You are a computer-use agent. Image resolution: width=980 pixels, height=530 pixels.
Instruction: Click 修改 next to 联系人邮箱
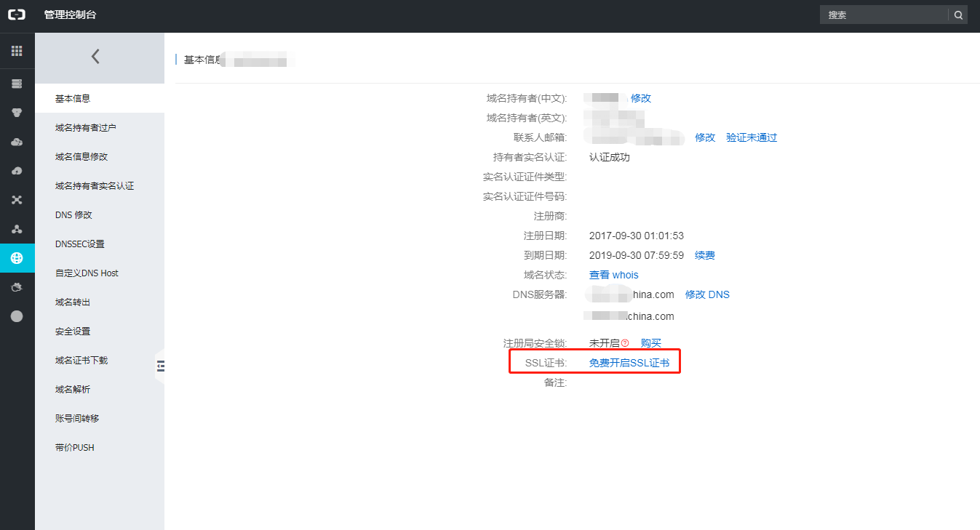[x=705, y=137]
